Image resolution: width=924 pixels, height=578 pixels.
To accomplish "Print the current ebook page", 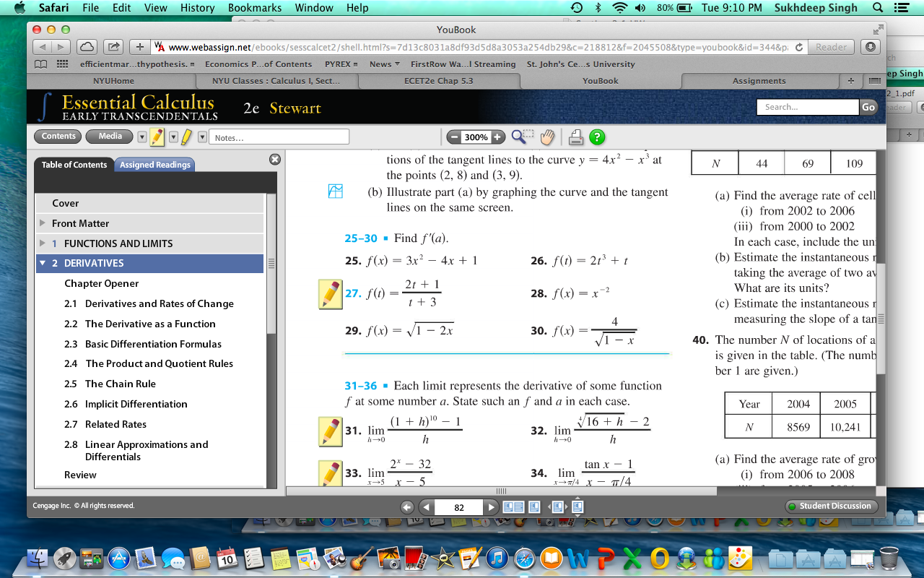I will [x=576, y=137].
